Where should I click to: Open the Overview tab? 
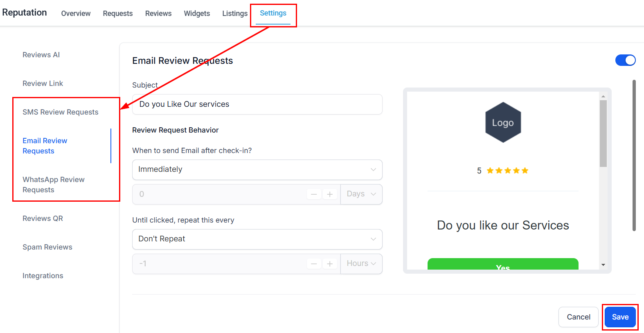tap(76, 13)
